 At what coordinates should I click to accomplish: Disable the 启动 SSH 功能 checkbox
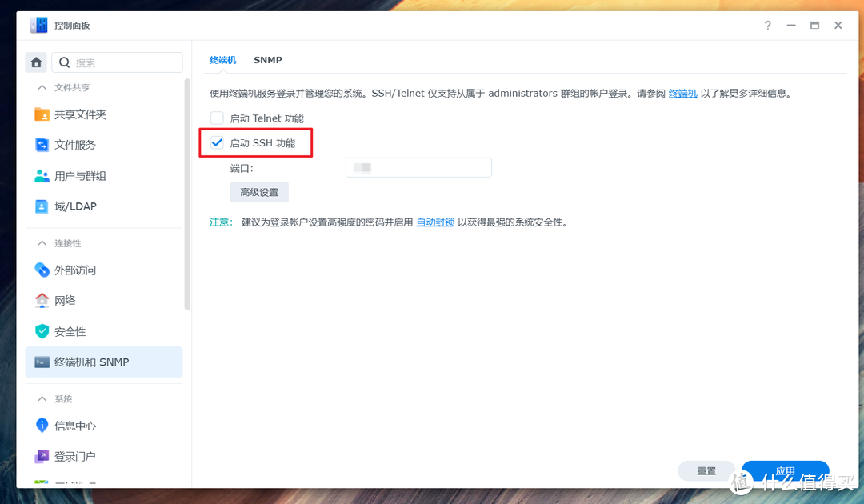[217, 142]
